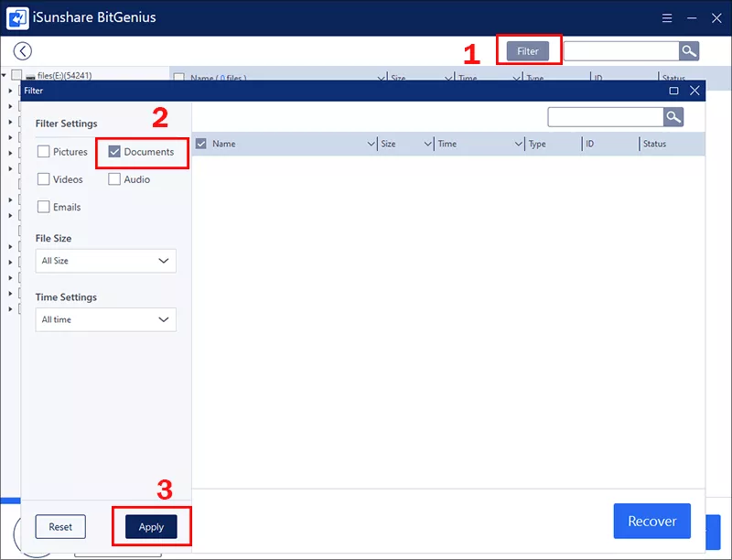Viewport: 732px width, 560px height.
Task: Tick main window Name header checkbox
Action: click(x=178, y=77)
